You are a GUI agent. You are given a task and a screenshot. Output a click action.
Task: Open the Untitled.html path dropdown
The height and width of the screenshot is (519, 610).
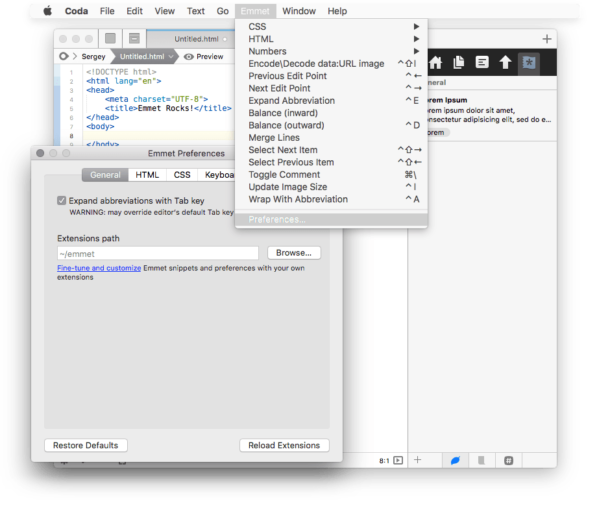(146, 57)
